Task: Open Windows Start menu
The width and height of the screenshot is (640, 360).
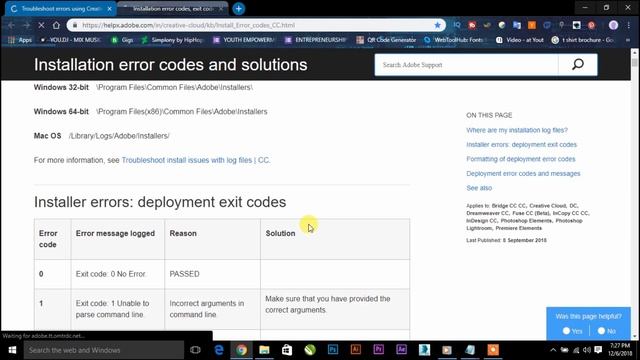Action: (12, 350)
